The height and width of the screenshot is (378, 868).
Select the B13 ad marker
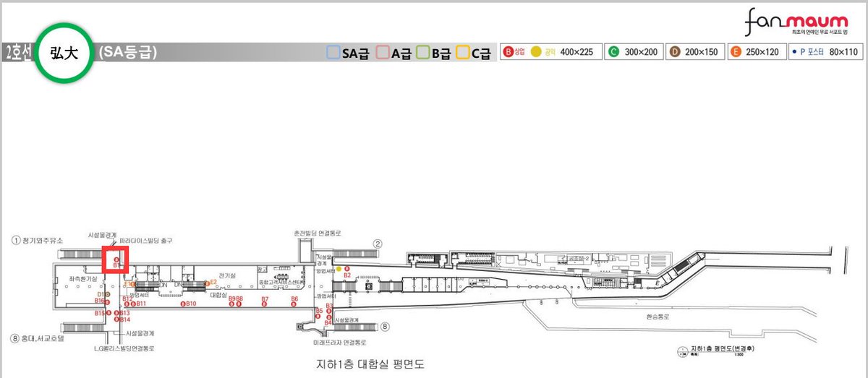click(116, 313)
